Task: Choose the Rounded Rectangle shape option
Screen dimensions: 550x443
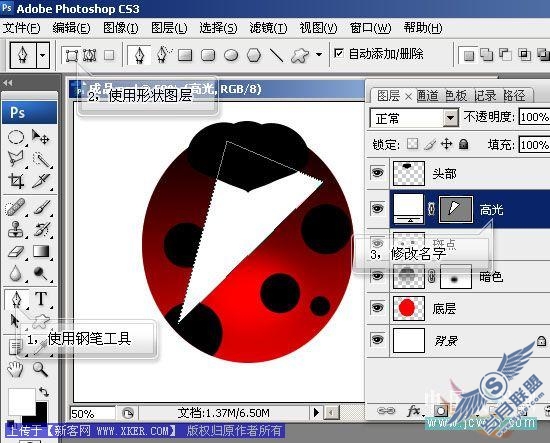Action: (x=208, y=55)
